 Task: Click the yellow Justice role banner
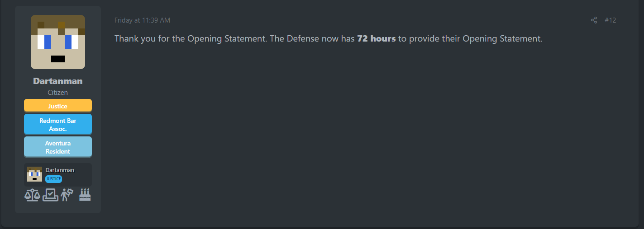click(x=58, y=106)
